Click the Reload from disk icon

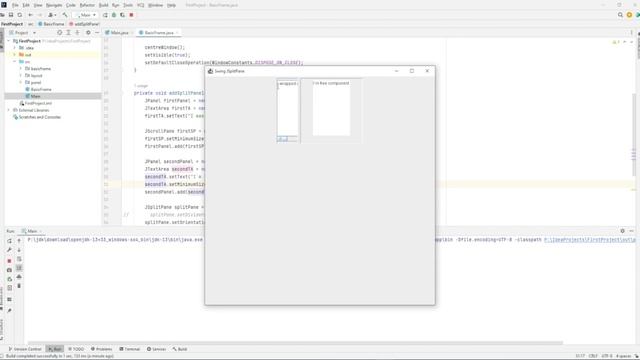click(x=20, y=15)
